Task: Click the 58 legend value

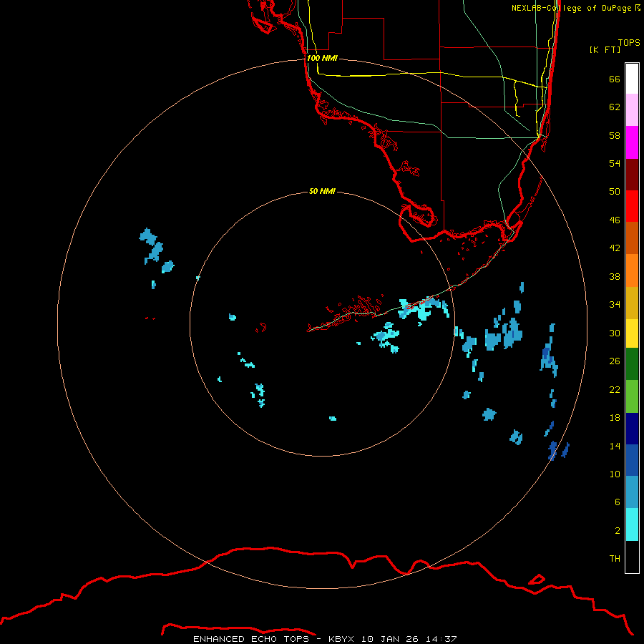Action: (x=615, y=135)
